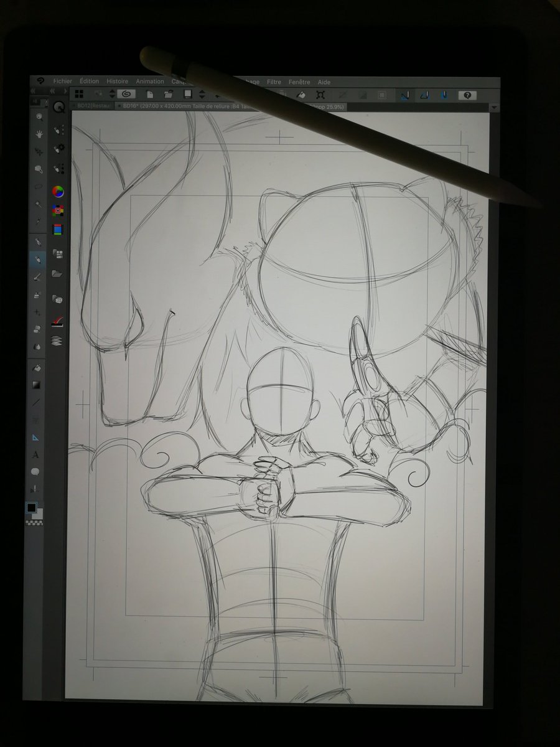Select the Zoom magnifier tool
Screen dimensions: 560x747
[39, 117]
